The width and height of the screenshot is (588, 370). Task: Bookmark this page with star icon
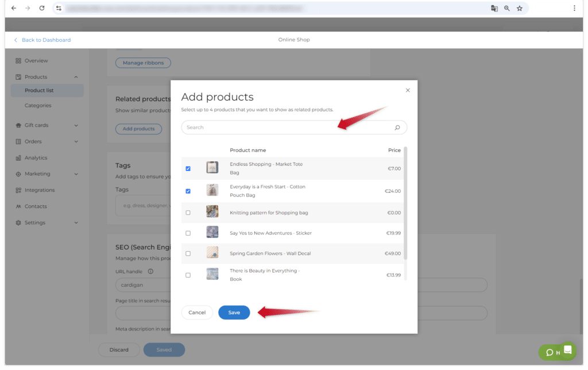(519, 9)
